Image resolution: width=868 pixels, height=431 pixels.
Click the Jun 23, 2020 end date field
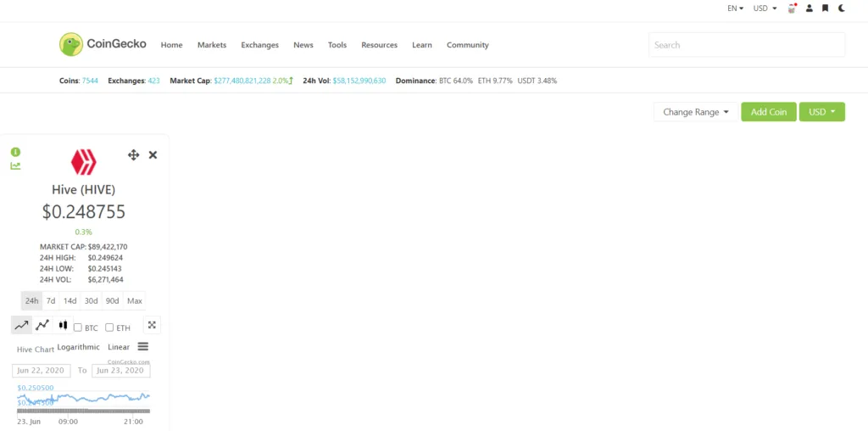pyautogui.click(x=121, y=371)
